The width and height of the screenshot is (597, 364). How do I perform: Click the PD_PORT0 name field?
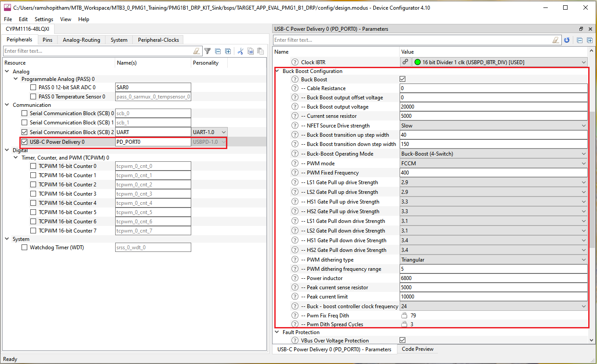point(153,142)
